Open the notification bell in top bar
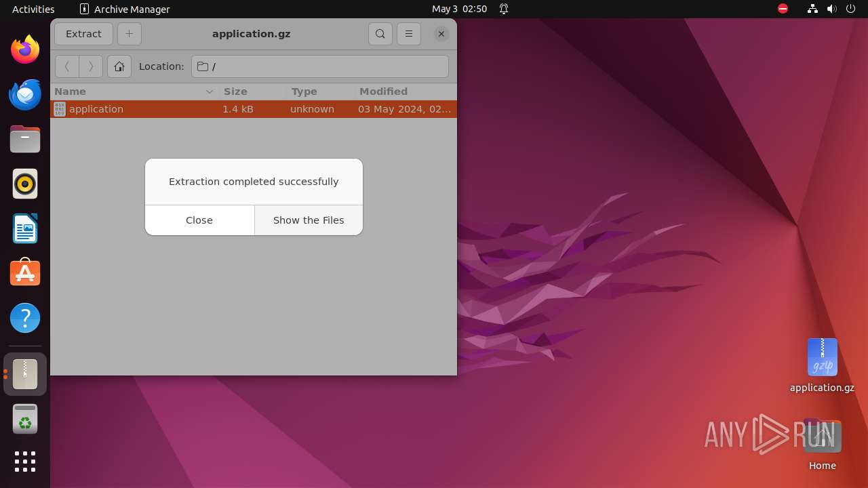Viewport: 868px width, 488px height. tap(504, 9)
